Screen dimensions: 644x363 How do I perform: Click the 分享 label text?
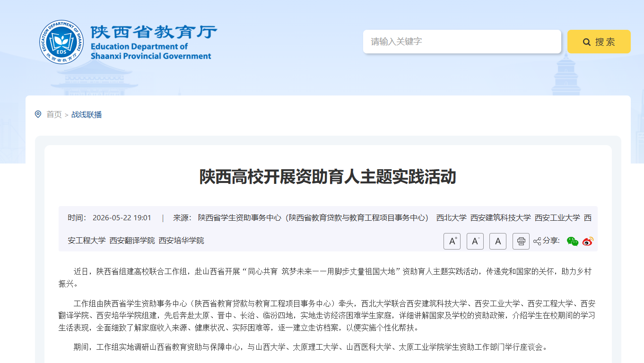point(551,241)
